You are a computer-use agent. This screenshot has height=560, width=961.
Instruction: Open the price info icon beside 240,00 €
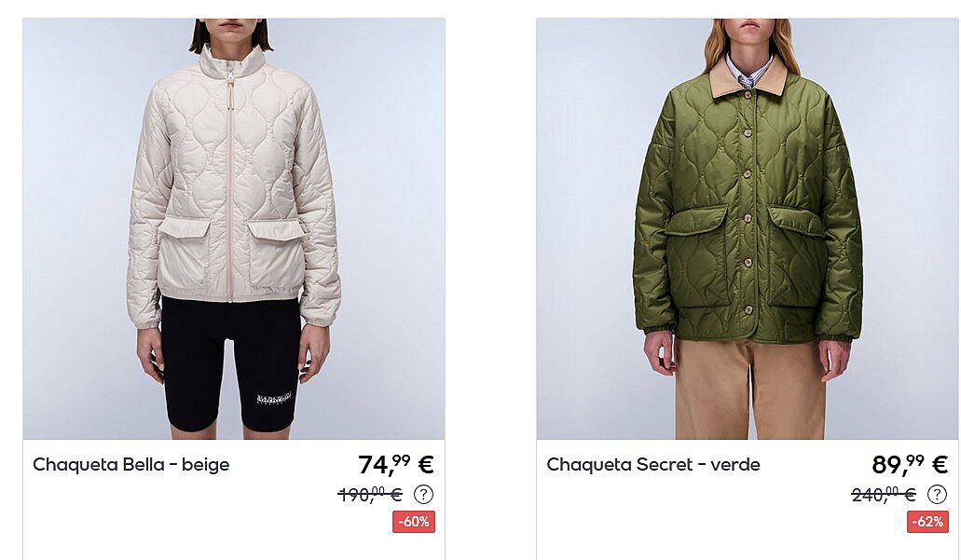(937, 494)
